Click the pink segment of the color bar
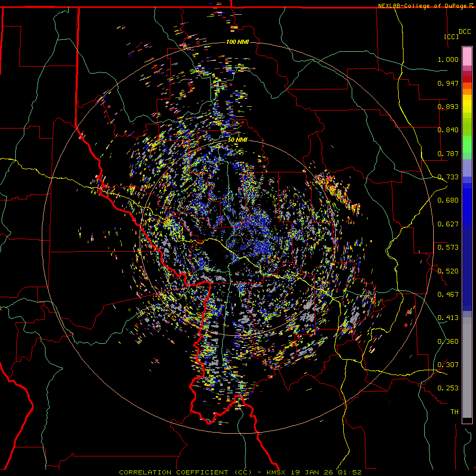The image size is (476, 476). tap(467, 56)
